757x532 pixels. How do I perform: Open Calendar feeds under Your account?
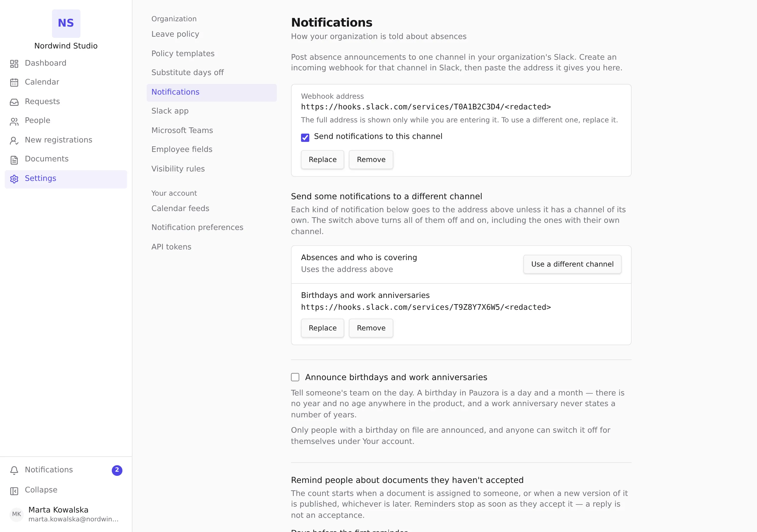point(211,209)
